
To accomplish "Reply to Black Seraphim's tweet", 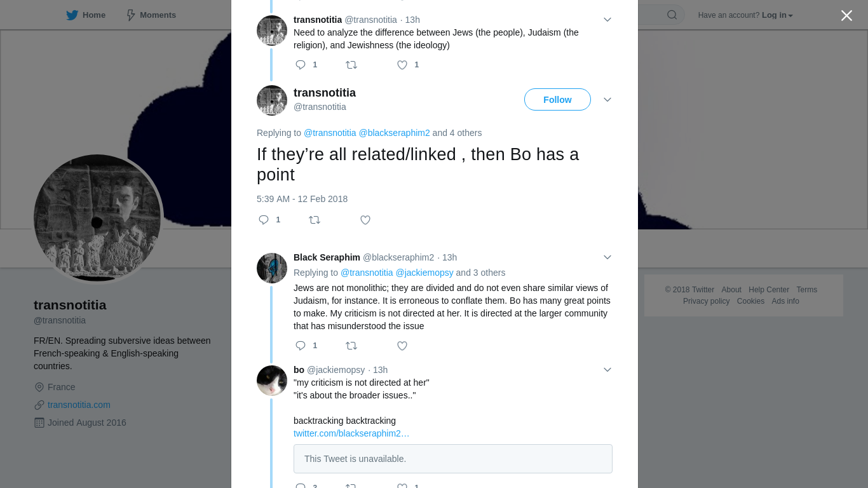I will 301,346.
